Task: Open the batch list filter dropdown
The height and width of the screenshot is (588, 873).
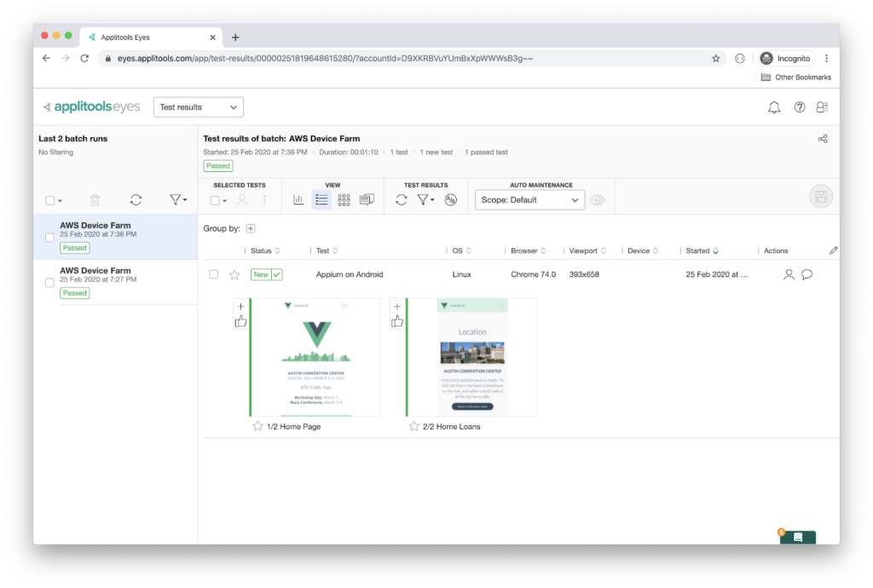Action: click(x=178, y=199)
